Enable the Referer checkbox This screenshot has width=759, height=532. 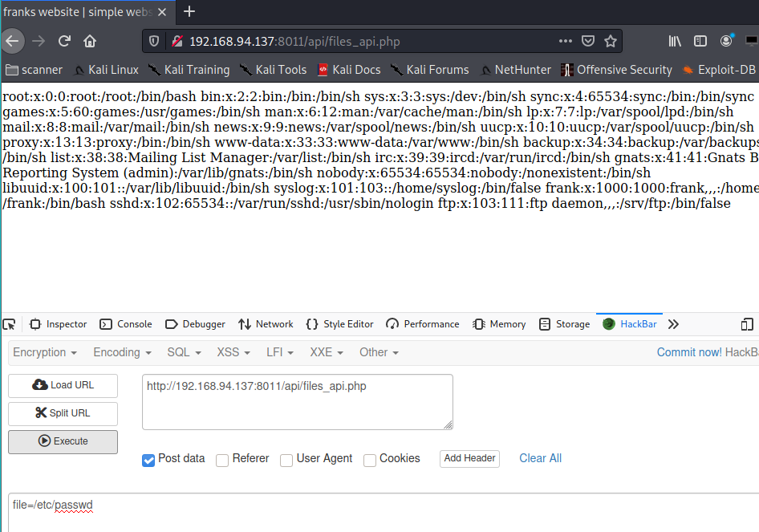coord(222,460)
